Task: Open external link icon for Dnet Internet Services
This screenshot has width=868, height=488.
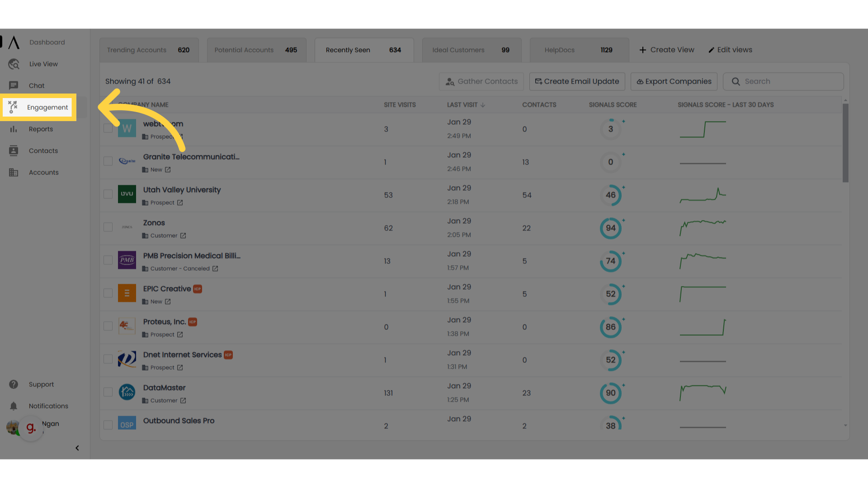Action: pyautogui.click(x=180, y=368)
